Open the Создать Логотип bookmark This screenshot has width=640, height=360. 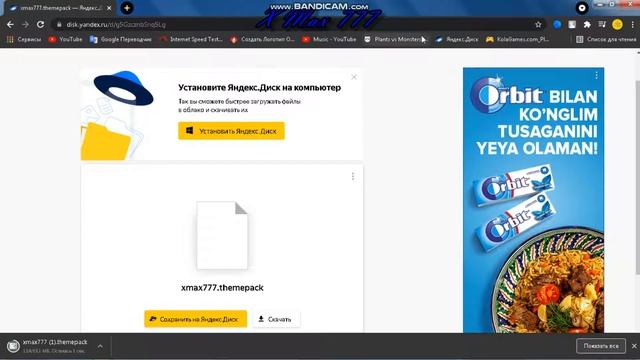[x=262, y=40]
